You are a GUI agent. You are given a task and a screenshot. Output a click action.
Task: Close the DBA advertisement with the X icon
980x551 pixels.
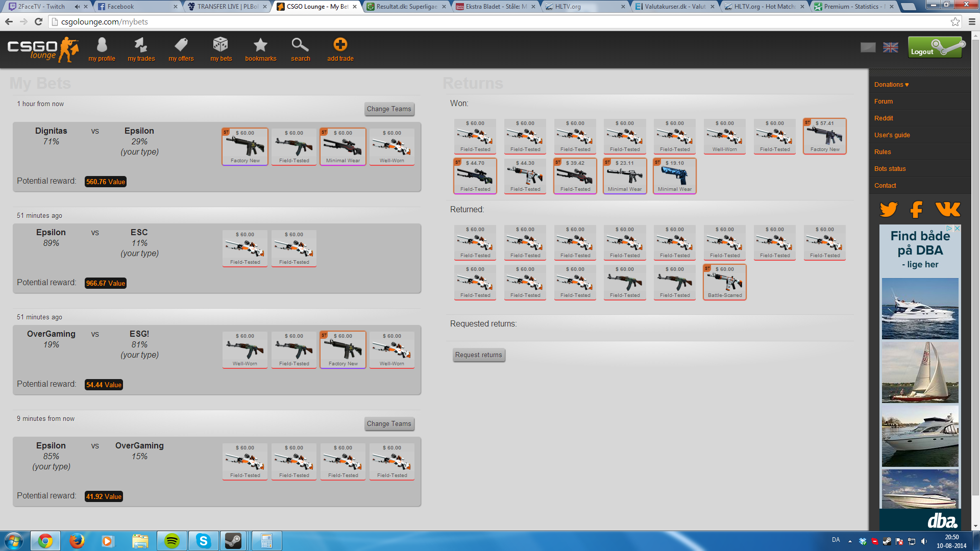[x=957, y=229]
